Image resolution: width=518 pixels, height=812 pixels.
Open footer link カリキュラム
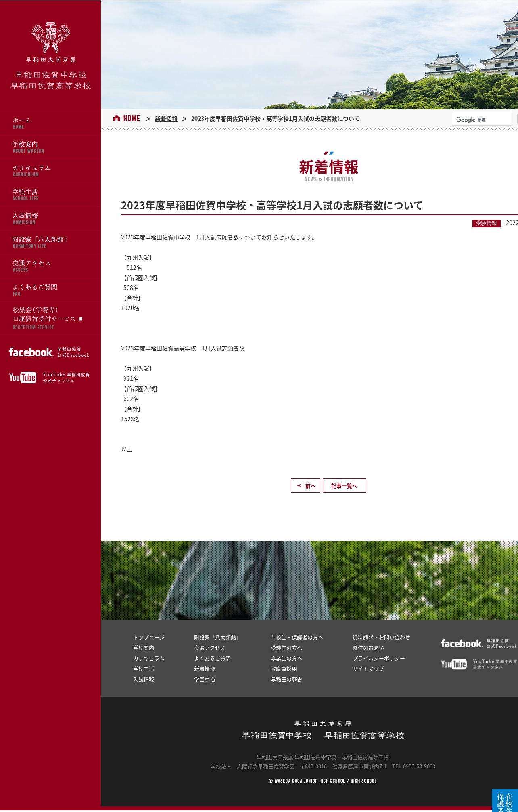tap(149, 658)
